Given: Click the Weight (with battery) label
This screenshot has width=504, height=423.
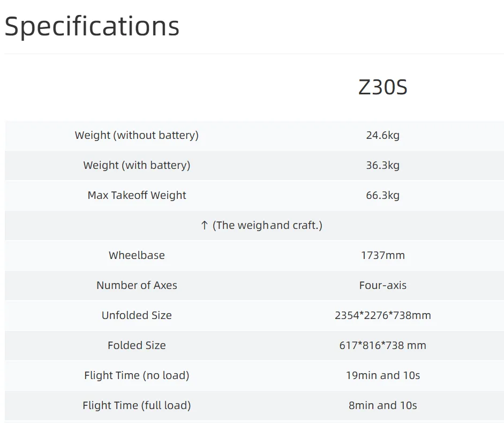Looking at the screenshot, I should 137,165.
